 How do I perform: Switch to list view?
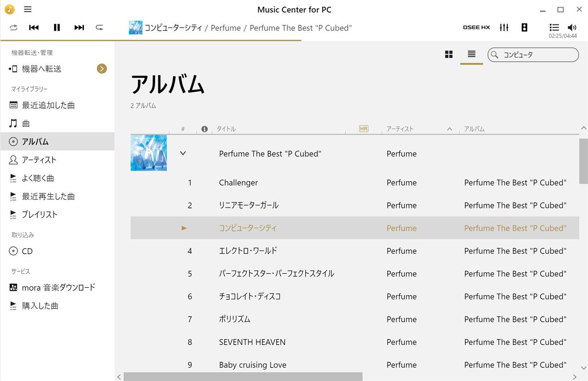click(x=471, y=54)
